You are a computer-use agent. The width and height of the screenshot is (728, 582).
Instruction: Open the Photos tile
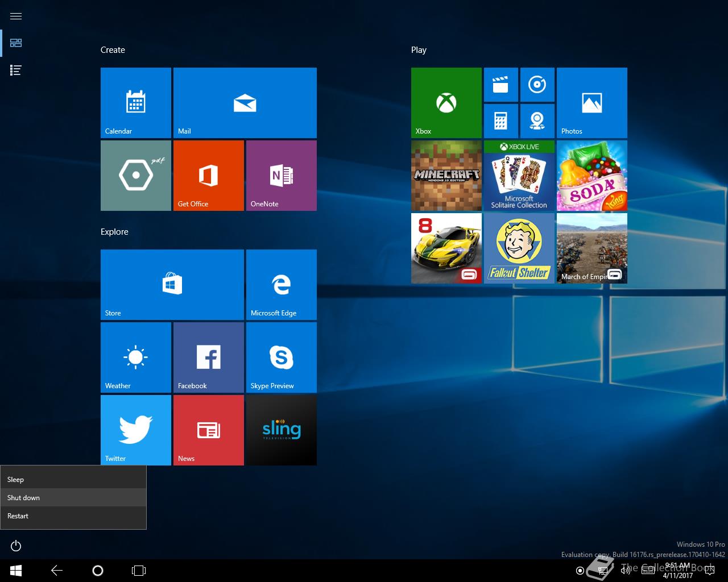pyautogui.click(x=592, y=103)
